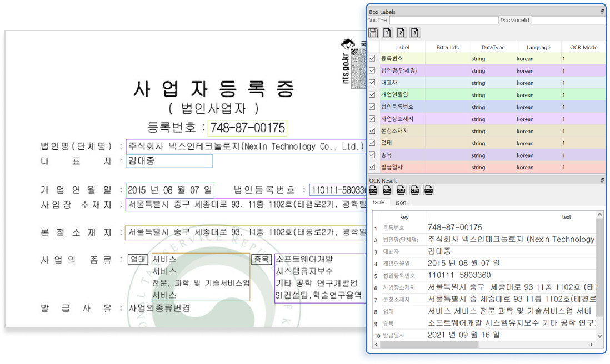Click the text column header in OCR Result

tap(566, 217)
